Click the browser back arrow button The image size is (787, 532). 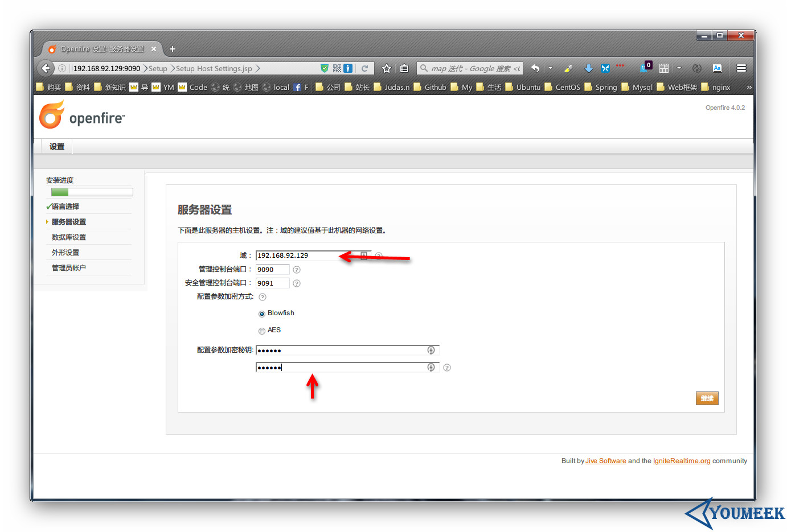click(x=46, y=68)
